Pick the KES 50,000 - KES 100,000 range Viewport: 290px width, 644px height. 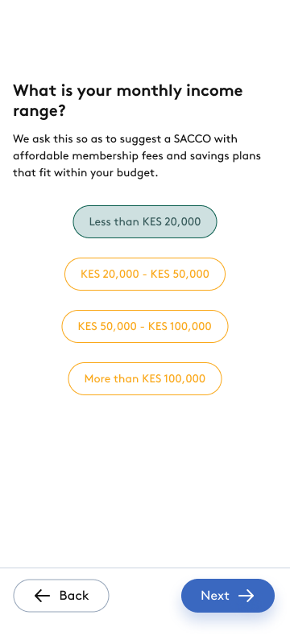145,327
